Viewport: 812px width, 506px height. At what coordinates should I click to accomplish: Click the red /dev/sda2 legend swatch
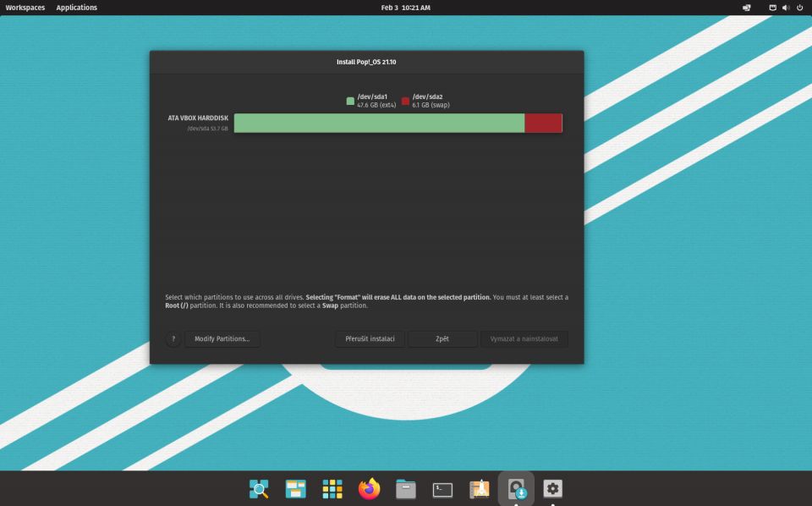coord(405,101)
